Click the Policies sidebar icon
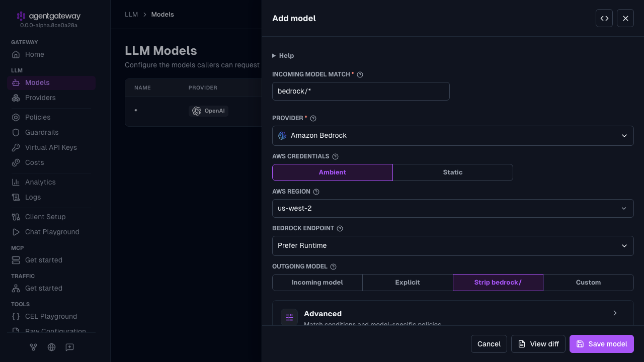Image resolution: width=644 pixels, height=362 pixels. (x=16, y=117)
